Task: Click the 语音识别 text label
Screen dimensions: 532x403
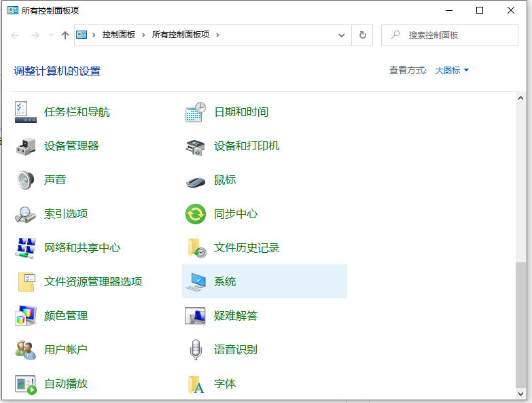Action: [236, 349]
